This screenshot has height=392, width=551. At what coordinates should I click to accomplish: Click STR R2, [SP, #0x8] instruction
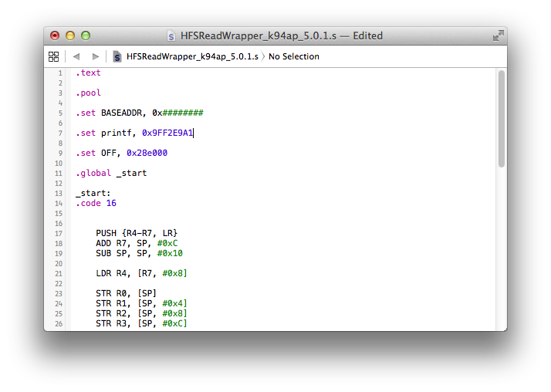click(x=142, y=313)
